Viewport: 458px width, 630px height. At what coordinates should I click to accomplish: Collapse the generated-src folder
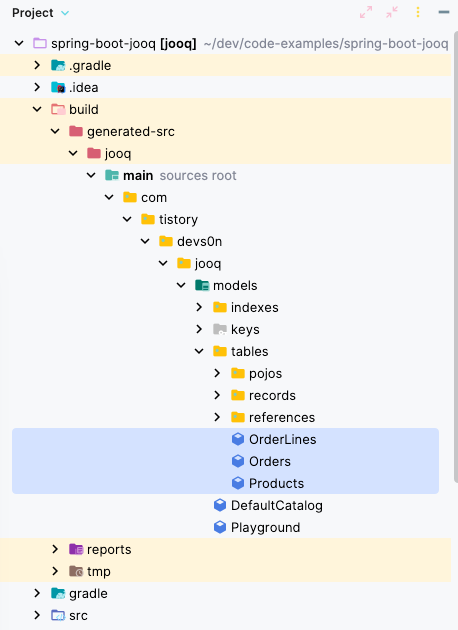[x=55, y=131]
